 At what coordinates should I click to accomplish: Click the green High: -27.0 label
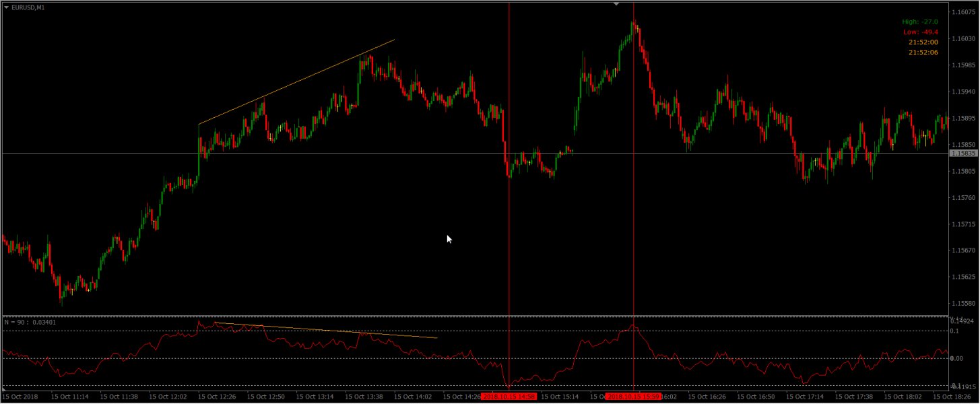[x=919, y=22]
